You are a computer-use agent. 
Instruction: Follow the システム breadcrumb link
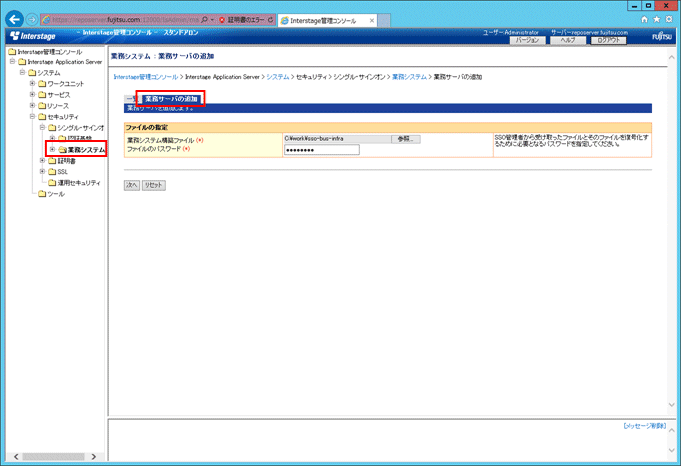point(278,77)
